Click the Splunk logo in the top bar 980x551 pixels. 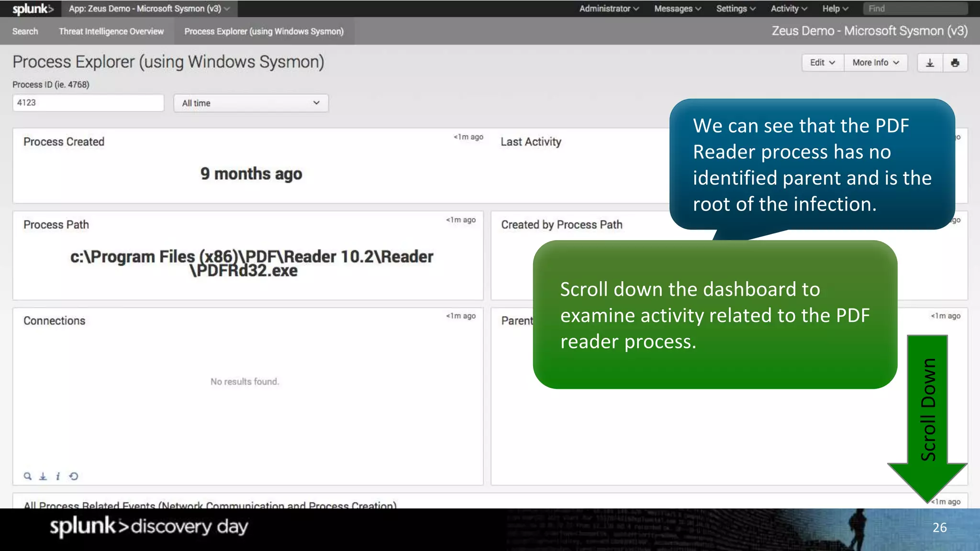(33, 9)
